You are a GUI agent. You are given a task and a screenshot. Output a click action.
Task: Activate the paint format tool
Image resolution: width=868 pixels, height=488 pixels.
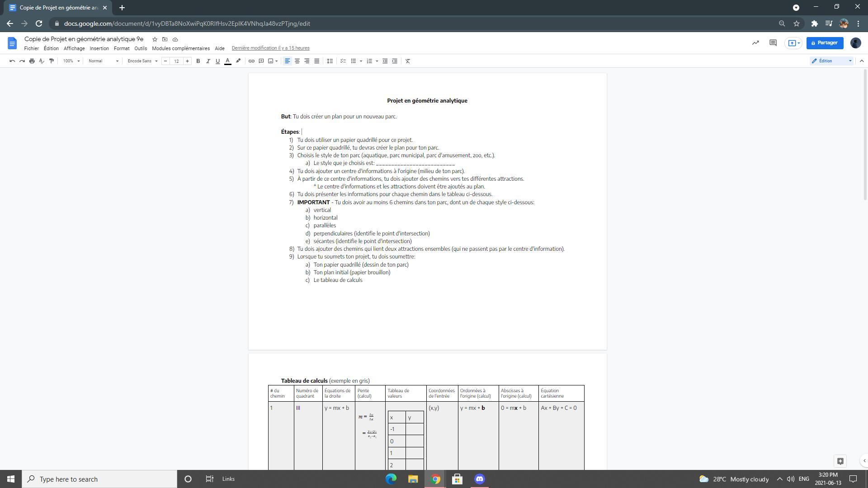(52, 61)
